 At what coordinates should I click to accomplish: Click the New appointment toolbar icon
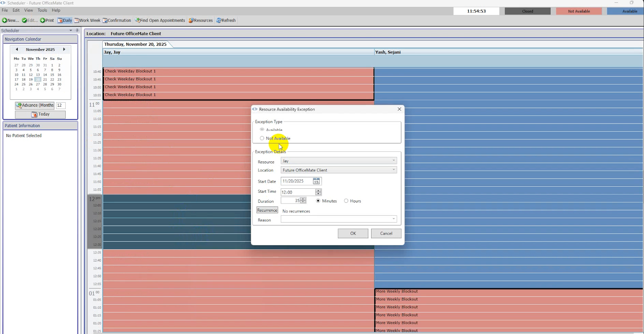pos(5,21)
